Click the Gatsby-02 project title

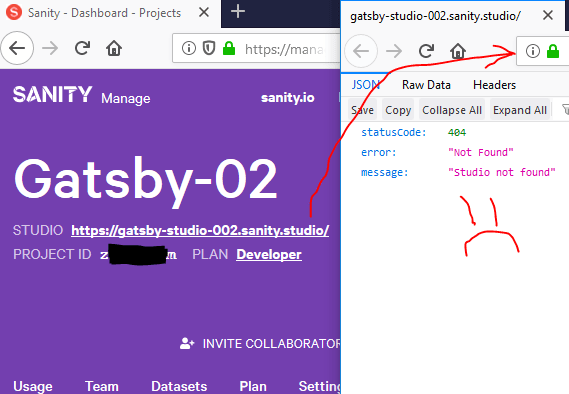(x=145, y=180)
